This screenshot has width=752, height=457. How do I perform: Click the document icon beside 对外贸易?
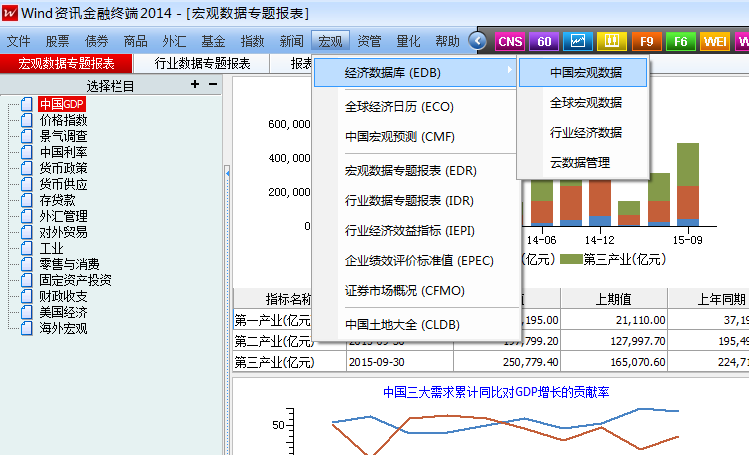coord(27,232)
